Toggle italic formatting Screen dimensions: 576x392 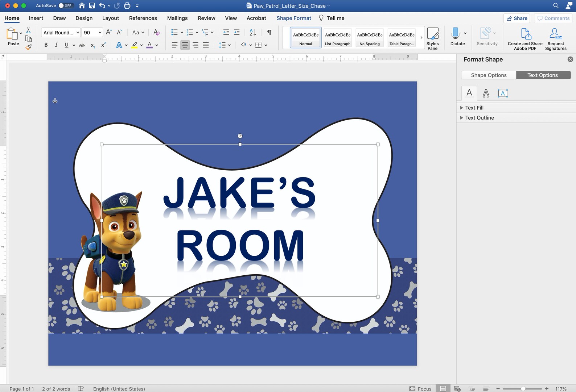[56, 45]
